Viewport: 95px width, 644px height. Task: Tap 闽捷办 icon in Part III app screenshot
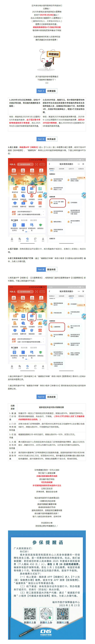coord(32,317)
